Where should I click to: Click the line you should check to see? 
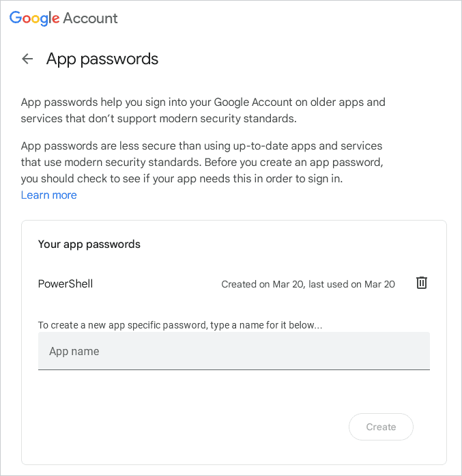point(182,179)
